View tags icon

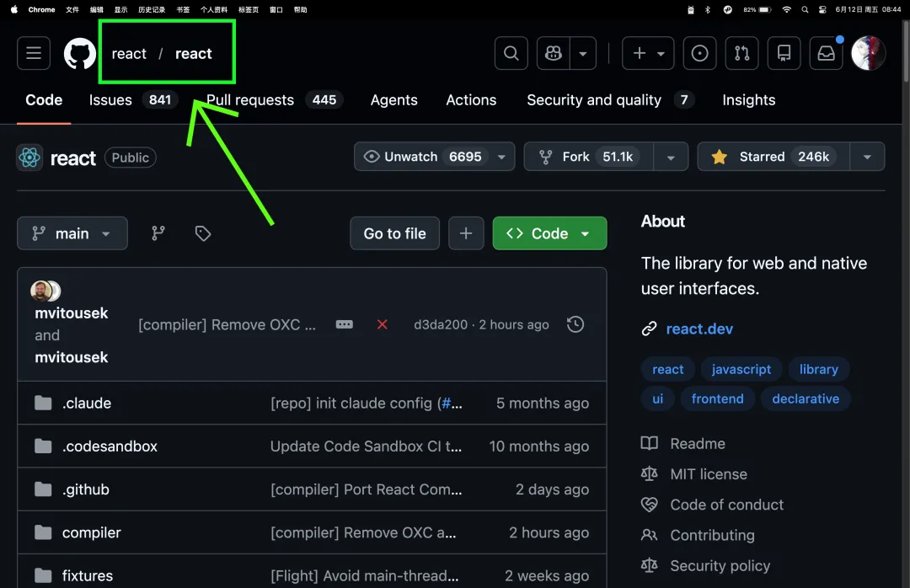[202, 233]
